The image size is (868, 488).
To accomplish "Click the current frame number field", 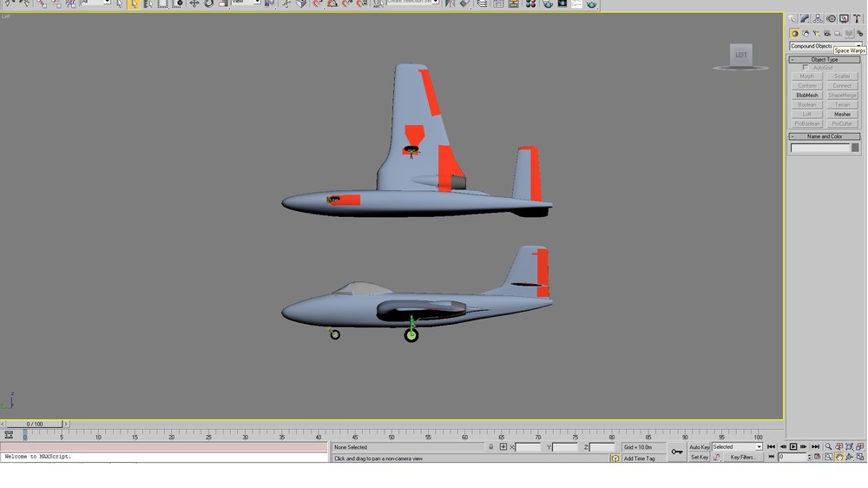I will [792, 457].
